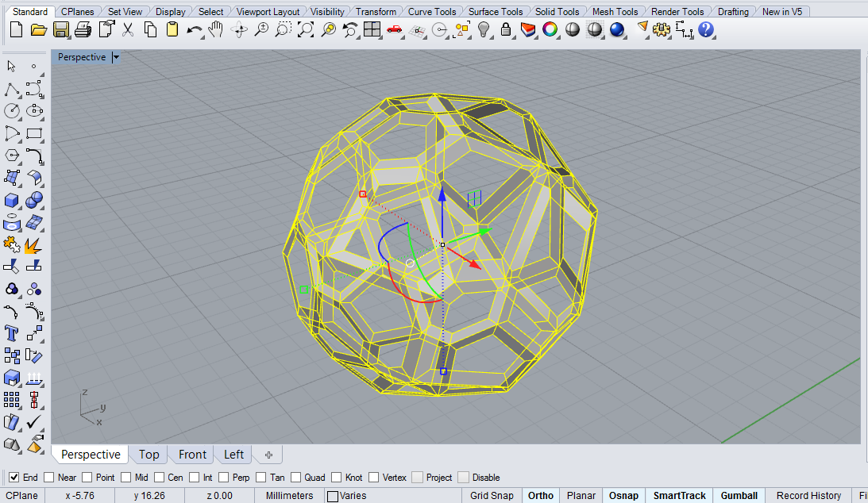Click the Paste clipboard icon
This screenshot has width=868, height=503.
pyautogui.click(x=172, y=29)
